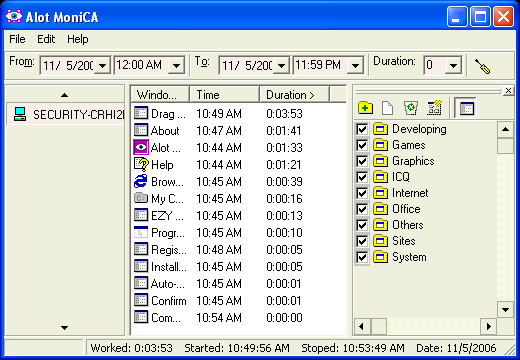Click the recycle bin delete icon
Viewport: 520px width, 360px height.
(411, 108)
